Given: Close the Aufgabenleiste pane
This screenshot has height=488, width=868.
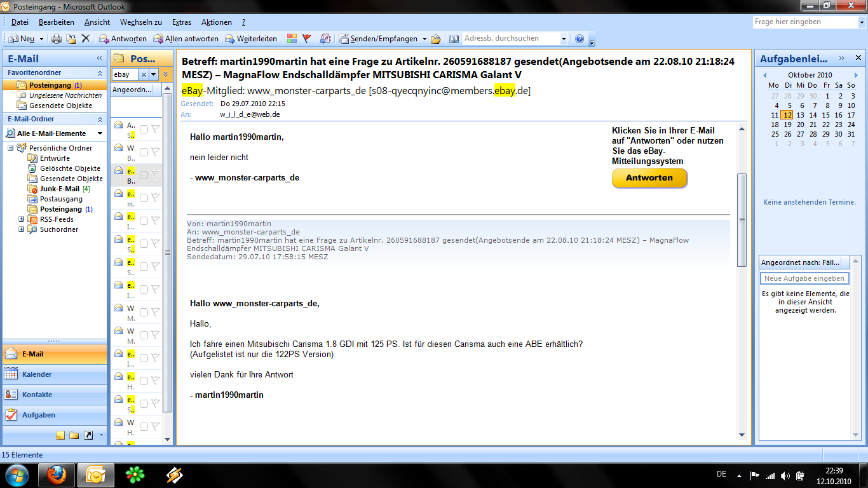Looking at the screenshot, I should tap(858, 58).
